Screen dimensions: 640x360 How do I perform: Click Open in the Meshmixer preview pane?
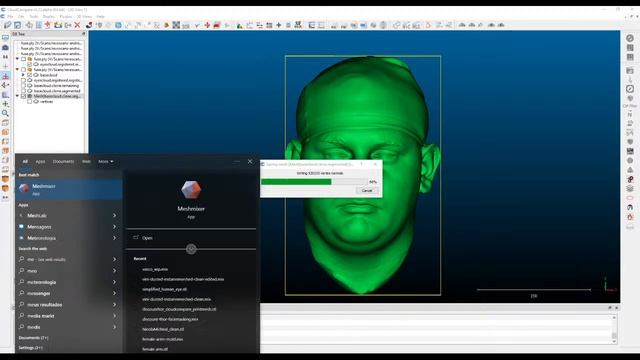pos(147,238)
